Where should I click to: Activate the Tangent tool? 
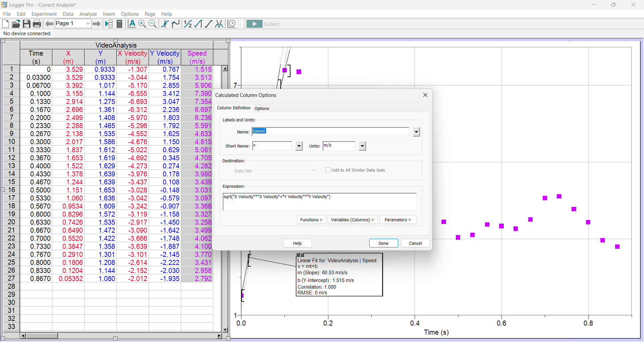175,24
